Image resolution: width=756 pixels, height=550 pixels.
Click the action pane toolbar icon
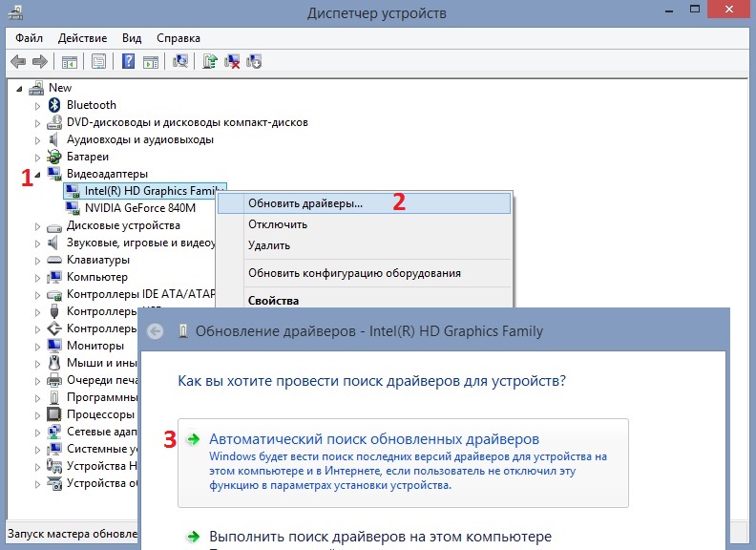click(x=151, y=62)
